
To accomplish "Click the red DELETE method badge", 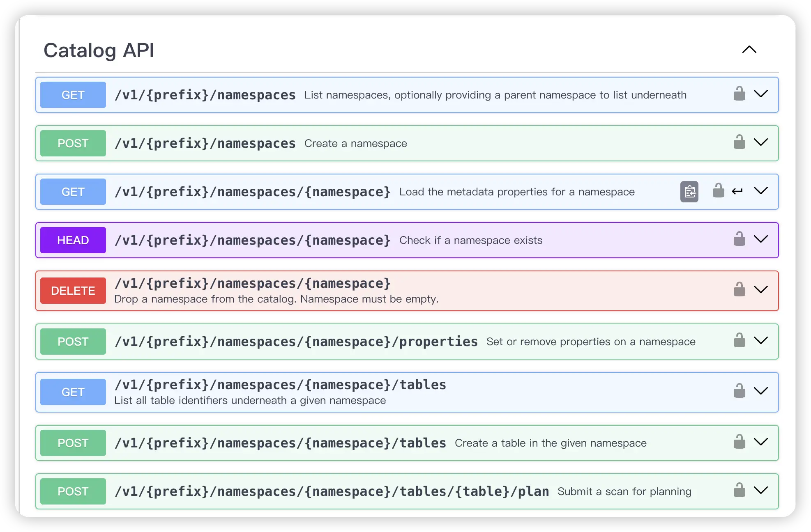I will point(73,291).
